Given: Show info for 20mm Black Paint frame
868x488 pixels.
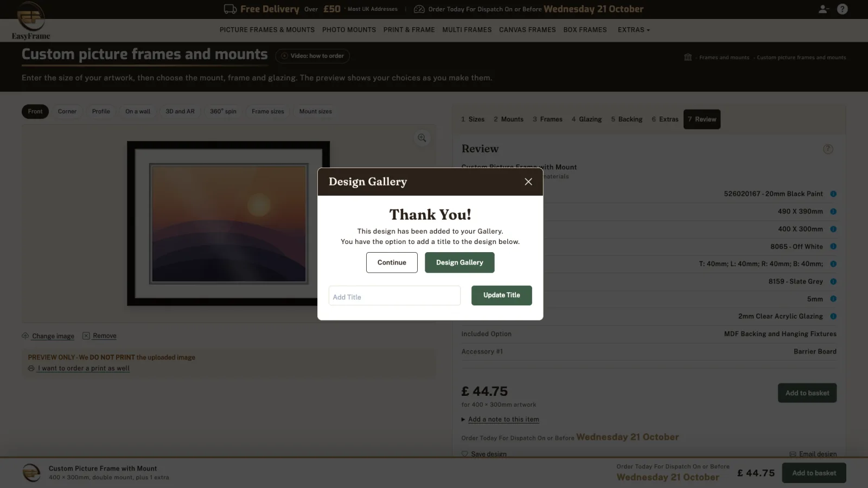Looking at the screenshot, I should coord(833,194).
